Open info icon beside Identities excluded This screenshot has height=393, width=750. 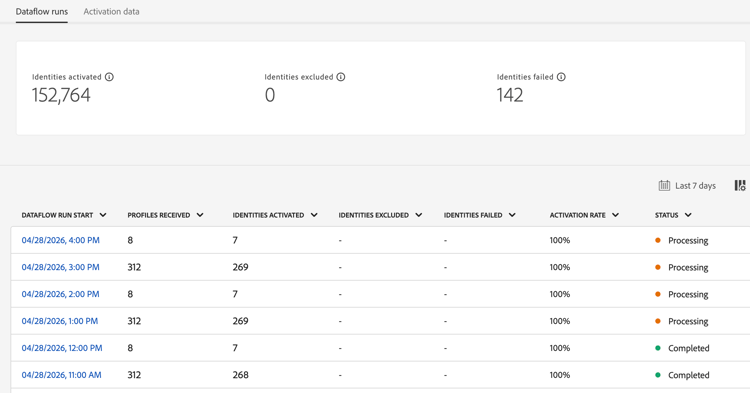341,77
